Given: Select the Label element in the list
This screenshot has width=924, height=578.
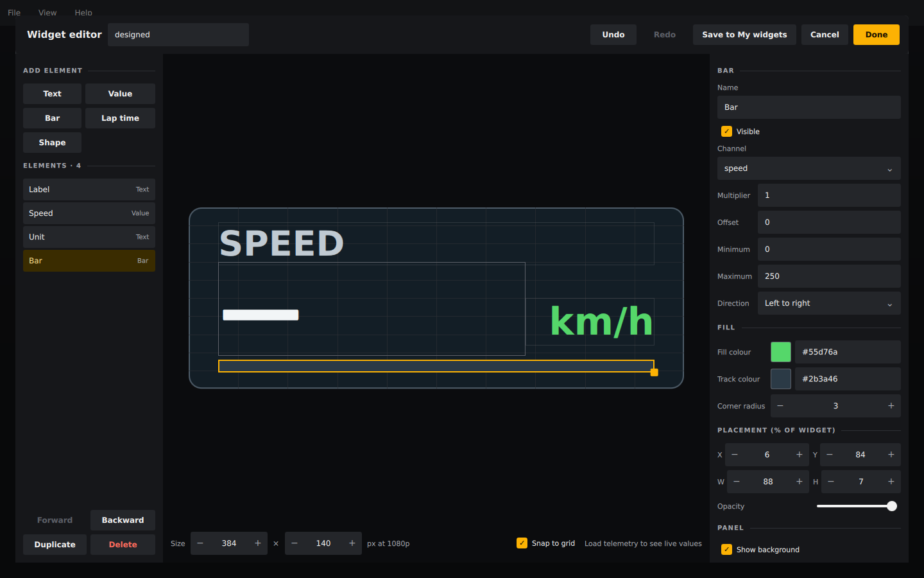Looking at the screenshot, I should 89,189.
